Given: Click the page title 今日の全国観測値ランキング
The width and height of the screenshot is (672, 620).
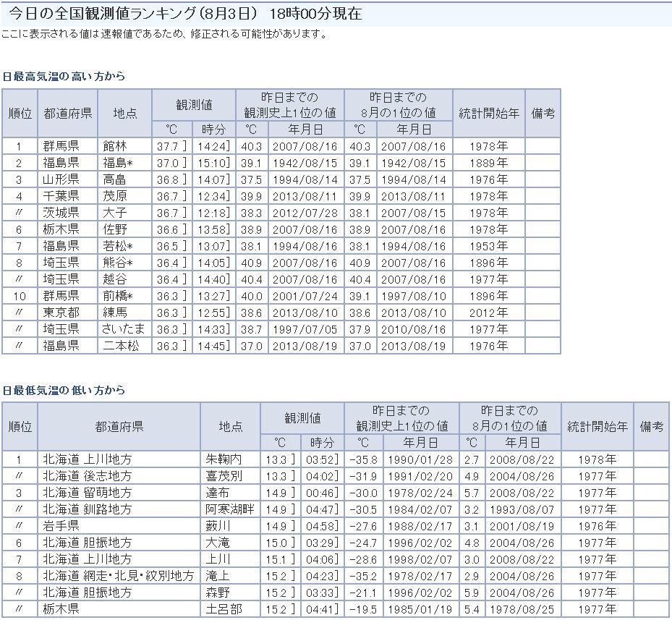Looking at the screenshot, I should click(188, 14).
